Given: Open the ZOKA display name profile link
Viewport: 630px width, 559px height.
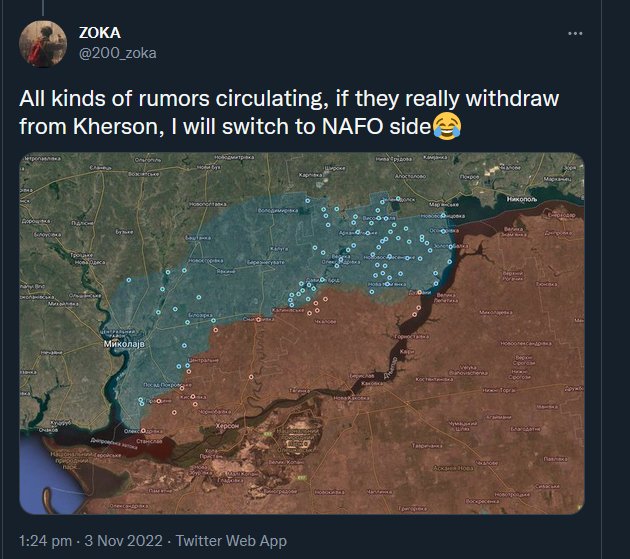Looking at the screenshot, I should 100,33.
